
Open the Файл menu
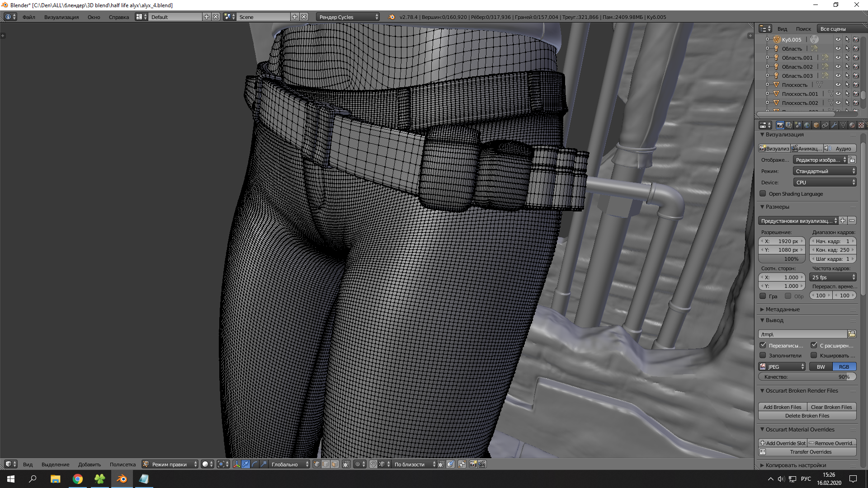pyautogui.click(x=29, y=17)
